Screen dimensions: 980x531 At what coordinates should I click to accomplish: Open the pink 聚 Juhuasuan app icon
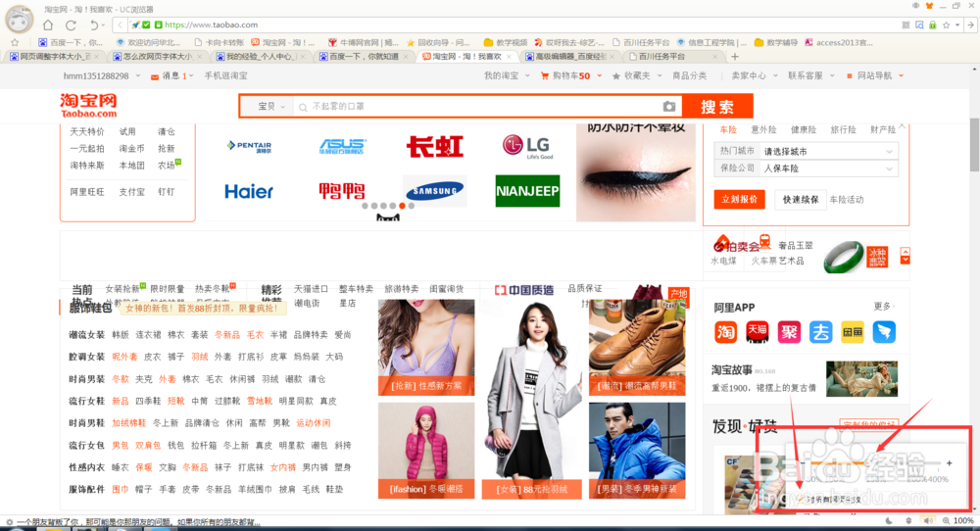[789, 332]
